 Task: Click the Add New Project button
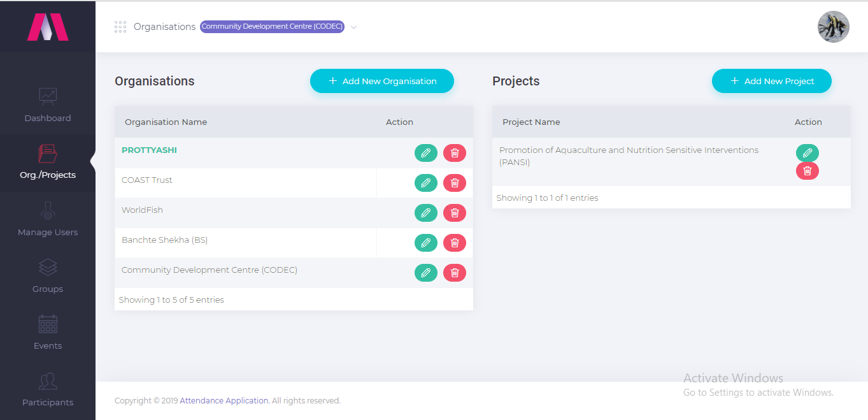[772, 81]
